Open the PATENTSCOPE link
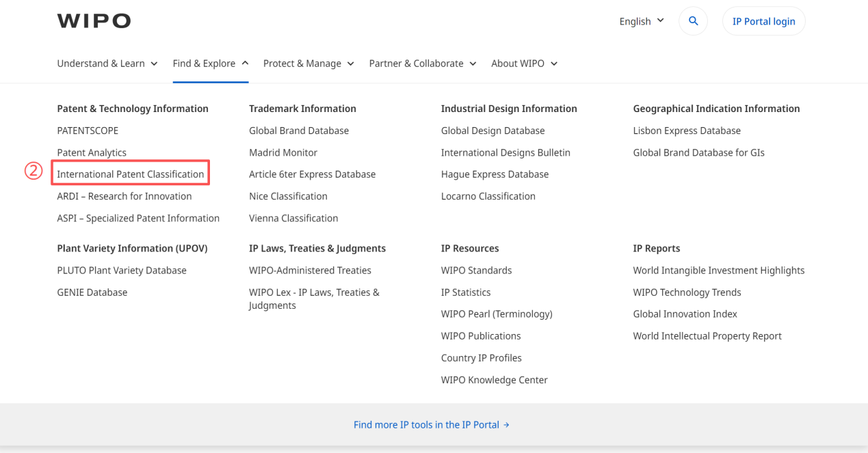The height and width of the screenshot is (453, 868). 88,131
